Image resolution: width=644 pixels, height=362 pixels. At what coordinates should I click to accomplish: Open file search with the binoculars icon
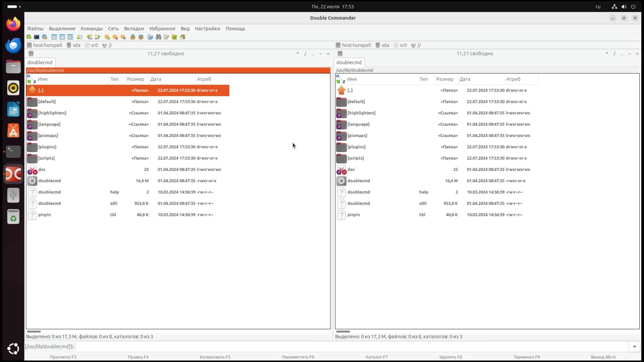pos(158,37)
